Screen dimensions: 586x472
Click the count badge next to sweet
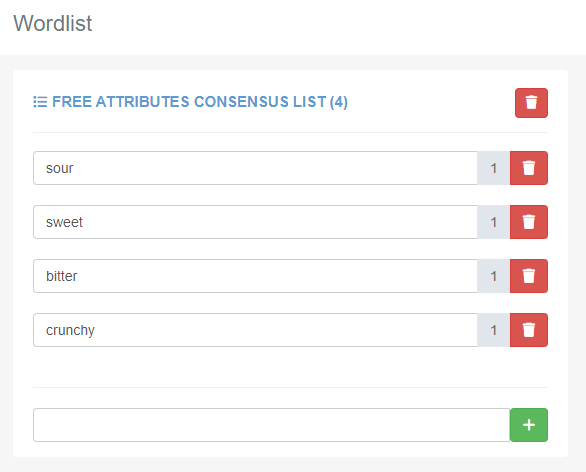tap(494, 222)
